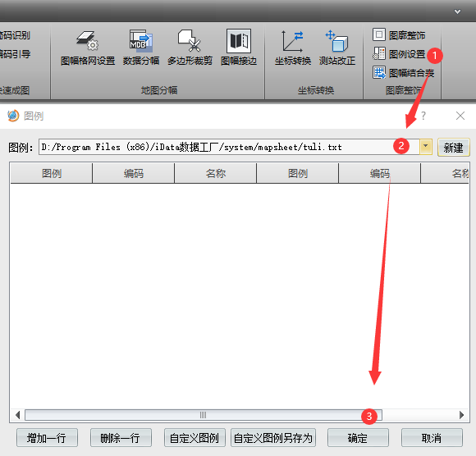Click the 图廓整饰 map border item
Screen dimensions: 476x456
coord(399,35)
